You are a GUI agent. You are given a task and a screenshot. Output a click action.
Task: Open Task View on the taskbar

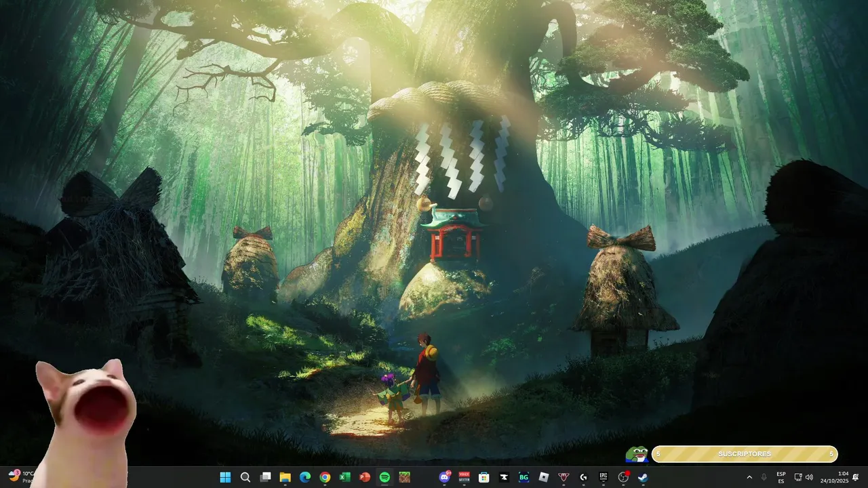(x=266, y=477)
